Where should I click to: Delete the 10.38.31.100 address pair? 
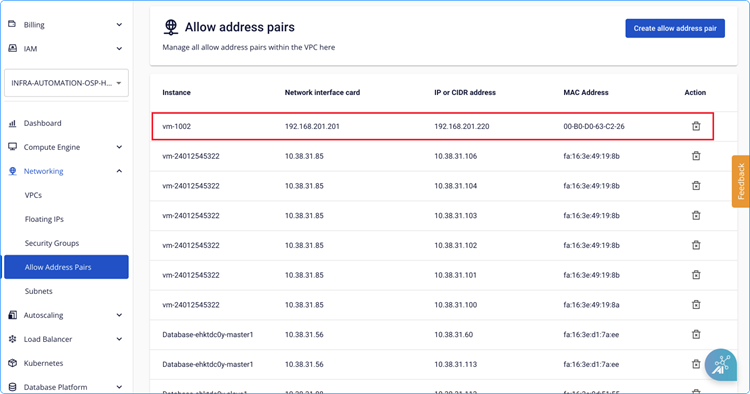click(x=696, y=304)
